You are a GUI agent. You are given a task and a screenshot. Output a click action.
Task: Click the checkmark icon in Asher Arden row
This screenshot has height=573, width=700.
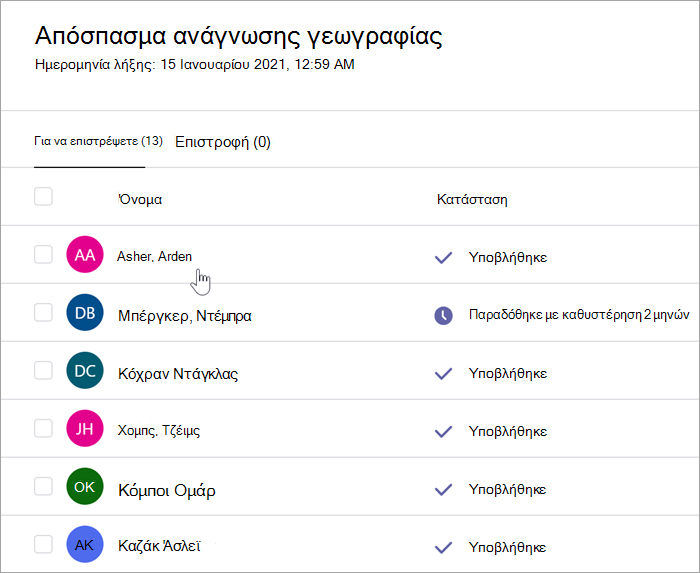click(x=443, y=257)
